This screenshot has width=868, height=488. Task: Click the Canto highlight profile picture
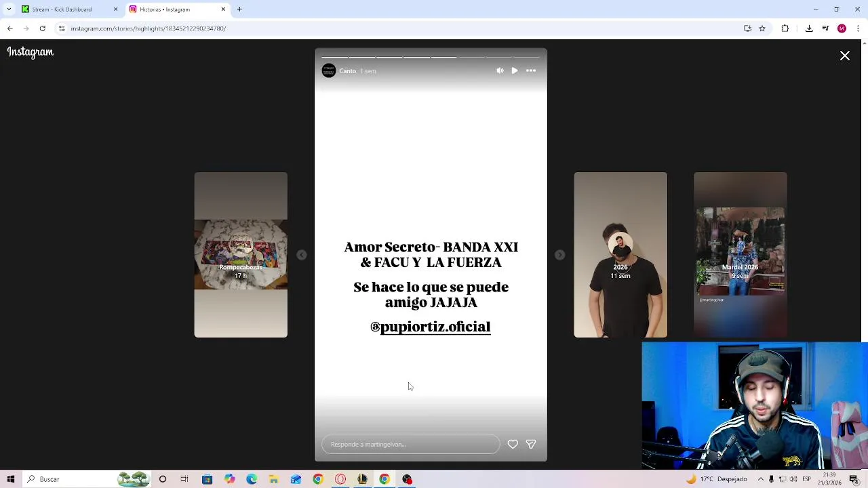329,70
